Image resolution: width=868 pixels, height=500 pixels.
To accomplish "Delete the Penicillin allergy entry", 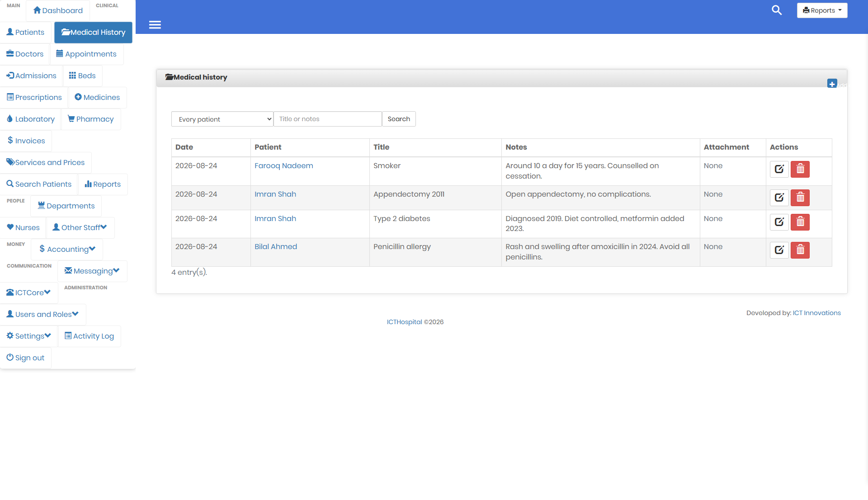I will coord(800,250).
